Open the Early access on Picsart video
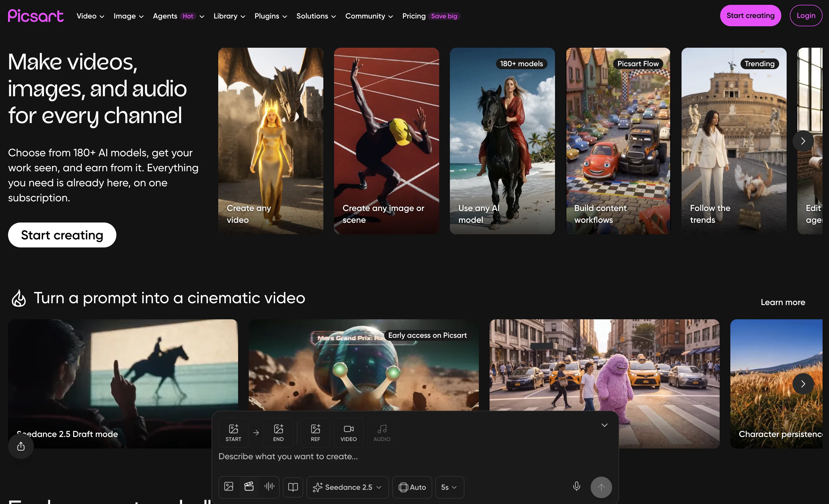Screen dimensions: 829x504 363,365
